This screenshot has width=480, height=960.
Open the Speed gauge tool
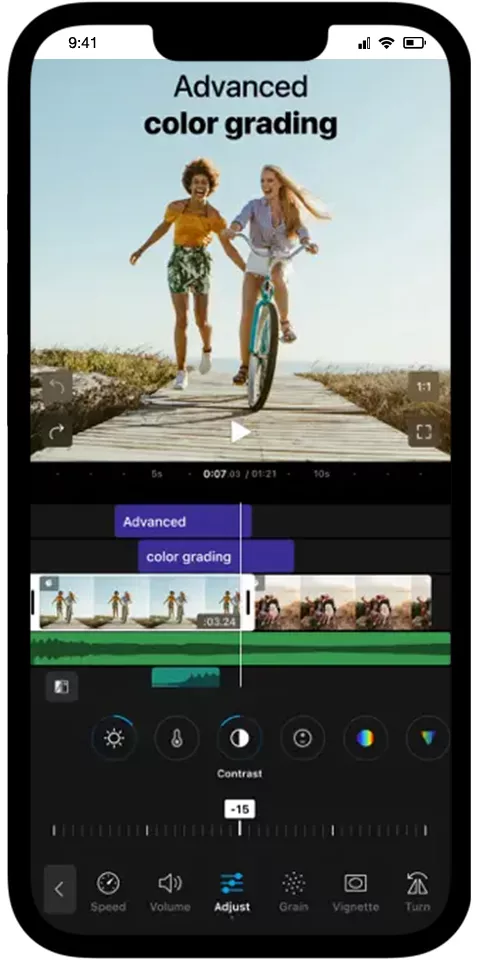pos(108,891)
